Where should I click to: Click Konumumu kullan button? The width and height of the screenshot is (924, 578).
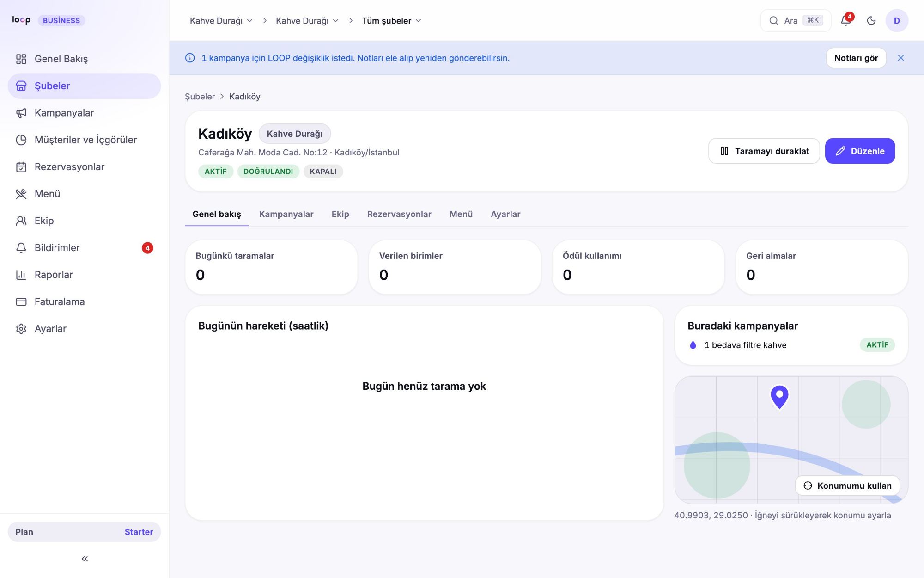[x=847, y=486]
